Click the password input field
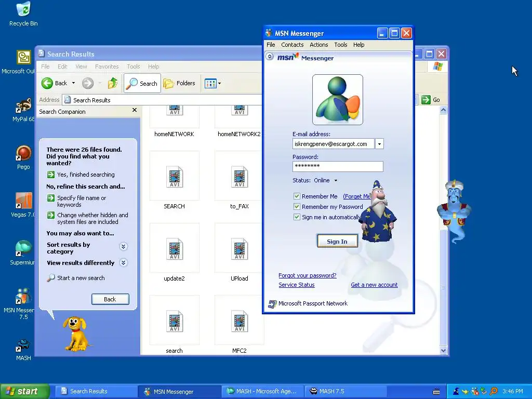Screen dimensions: 532x399 coord(338,166)
